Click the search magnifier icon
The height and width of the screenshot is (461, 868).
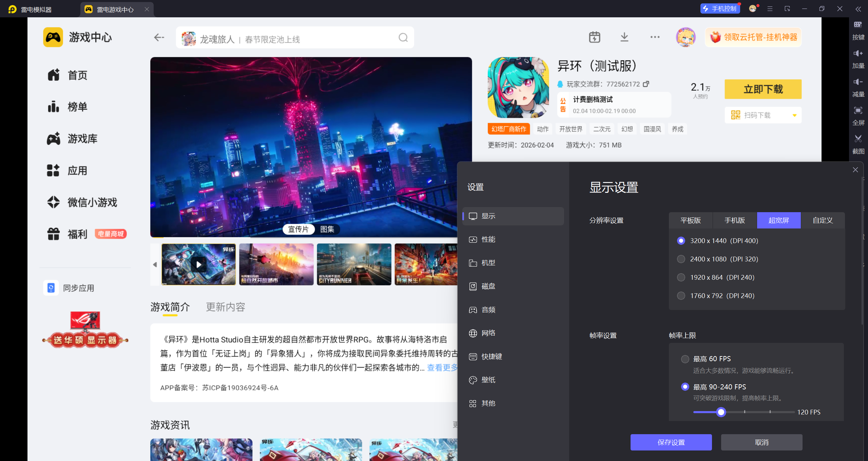(403, 37)
